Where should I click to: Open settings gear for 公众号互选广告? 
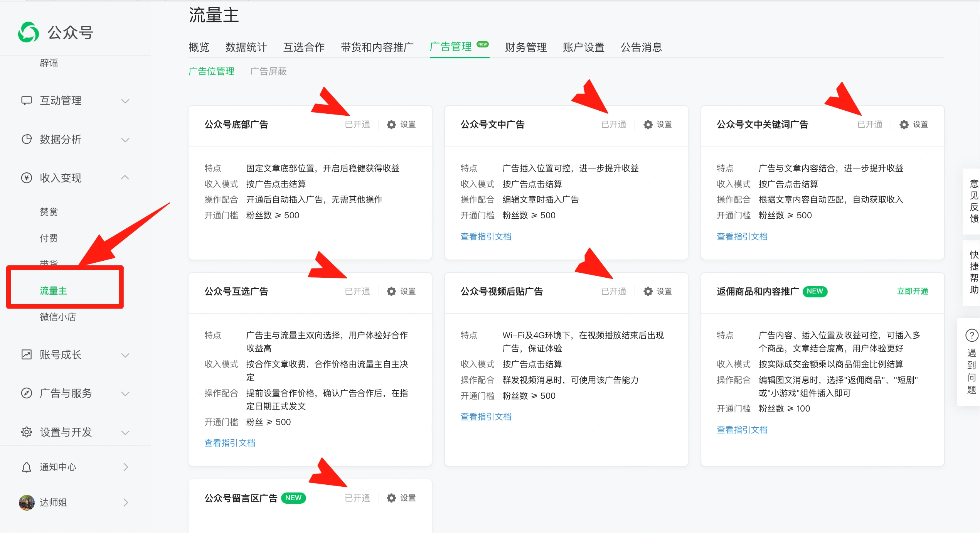391,292
